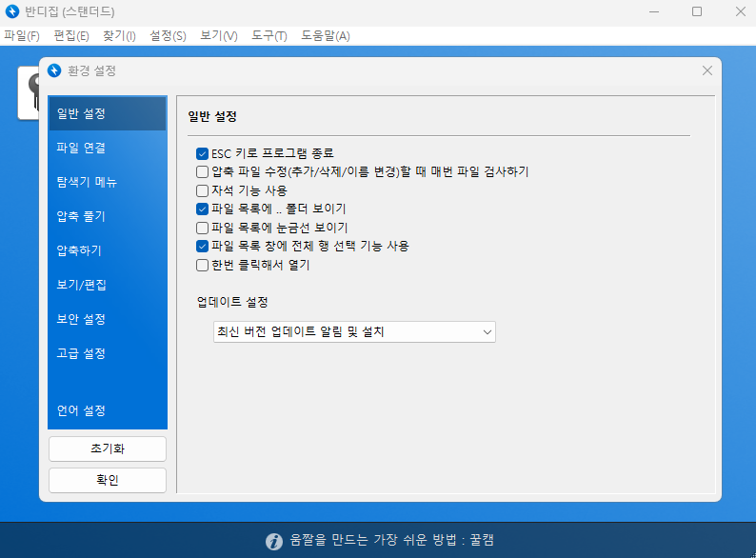
Task: Open the 도구(T) menu
Action: [x=269, y=35]
